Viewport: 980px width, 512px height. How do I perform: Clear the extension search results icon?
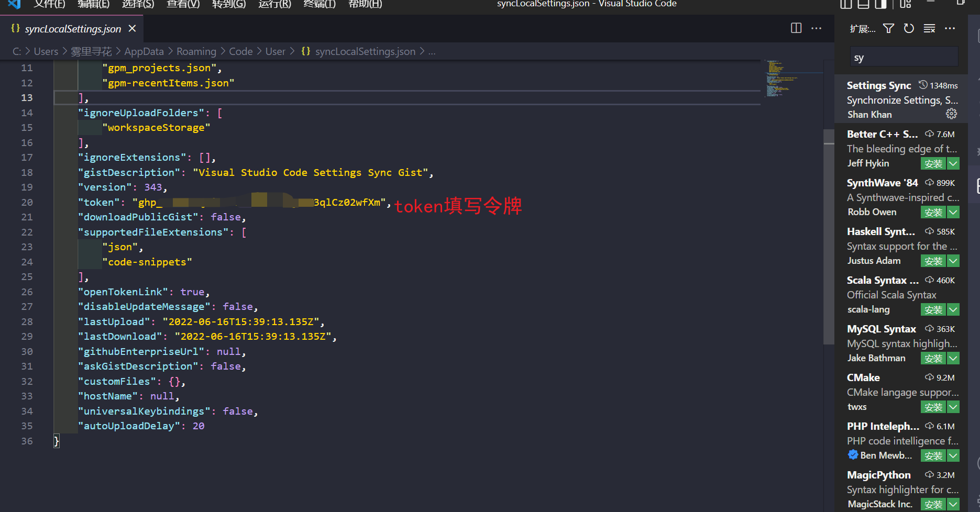[929, 29]
